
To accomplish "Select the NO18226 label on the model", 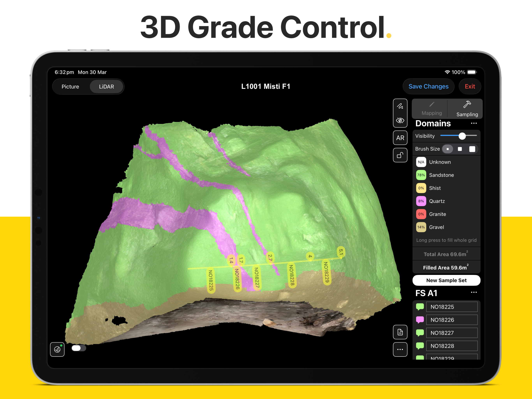I will pos(237,279).
